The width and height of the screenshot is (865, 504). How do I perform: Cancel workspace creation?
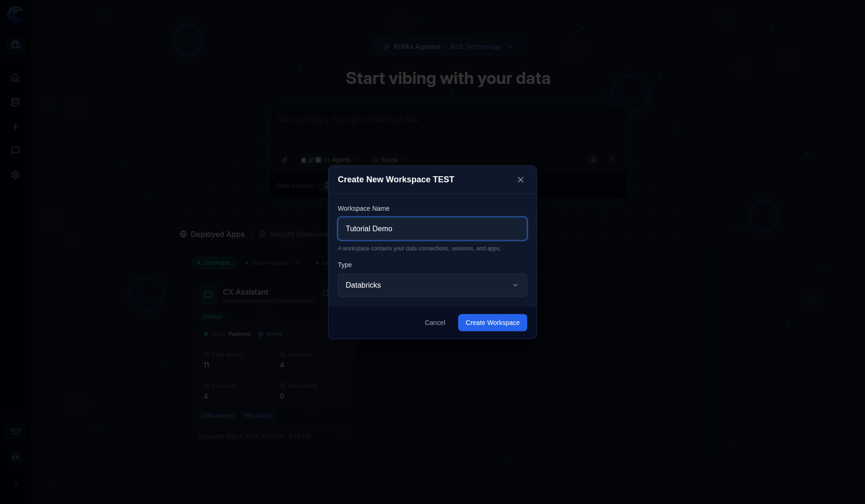(435, 323)
